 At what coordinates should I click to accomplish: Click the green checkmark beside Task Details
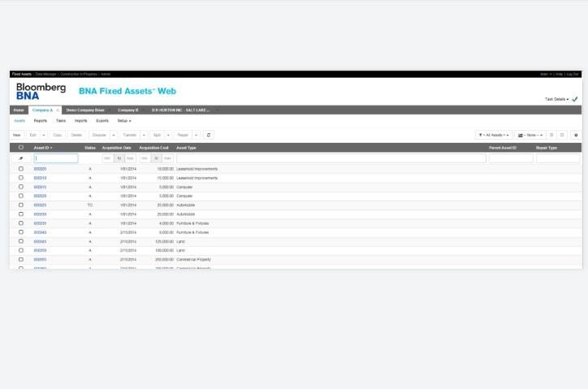pyautogui.click(x=575, y=99)
